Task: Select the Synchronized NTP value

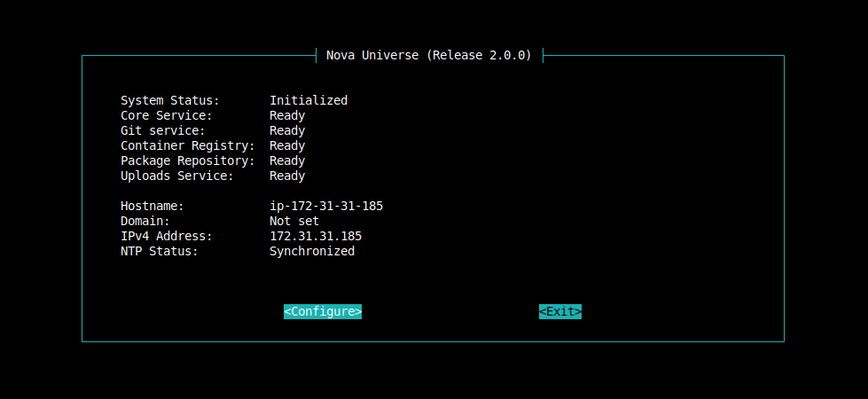Action: (312, 251)
